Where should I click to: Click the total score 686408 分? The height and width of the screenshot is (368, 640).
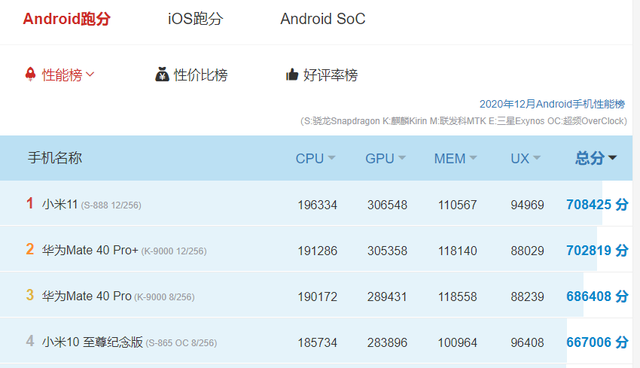(x=597, y=296)
